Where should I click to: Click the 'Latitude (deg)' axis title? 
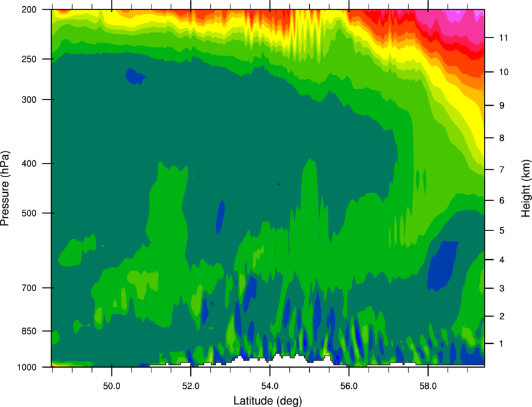(x=267, y=401)
